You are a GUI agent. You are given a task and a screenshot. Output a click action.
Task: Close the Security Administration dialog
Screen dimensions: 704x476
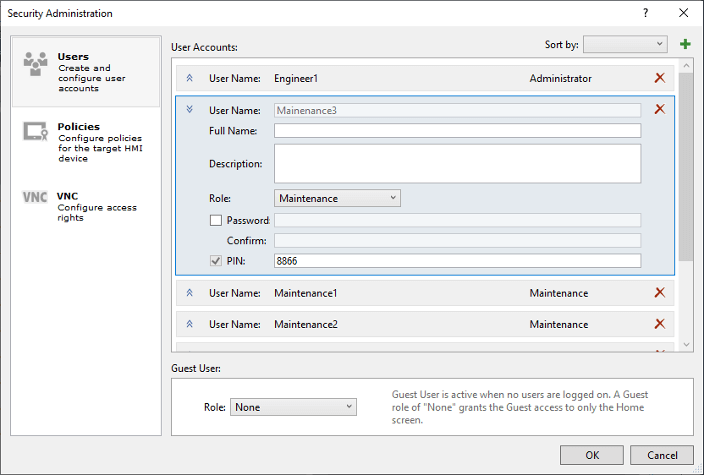click(x=683, y=13)
